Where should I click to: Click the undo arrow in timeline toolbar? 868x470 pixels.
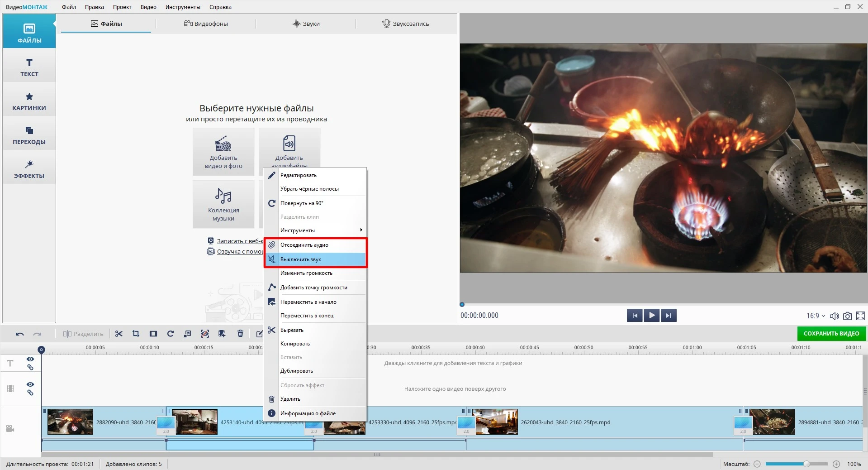20,334
